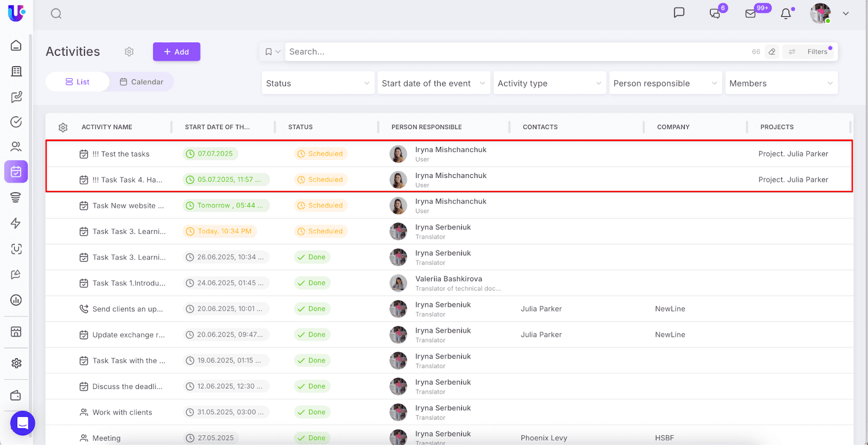Switch to the Calendar view
The width and height of the screenshot is (868, 445).
pyautogui.click(x=142, y=82)
